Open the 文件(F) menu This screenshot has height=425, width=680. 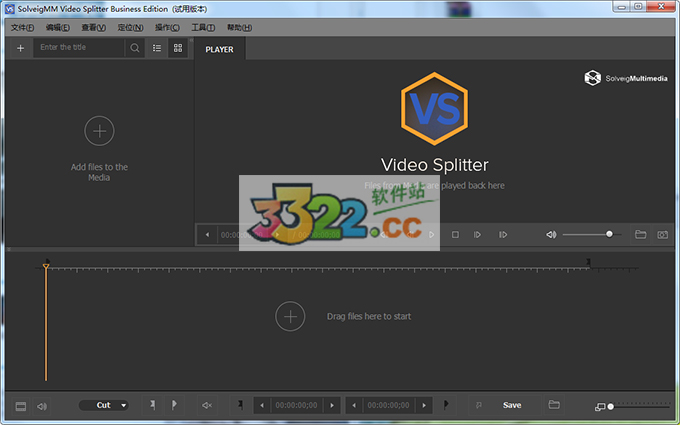(x=22, y=27)
